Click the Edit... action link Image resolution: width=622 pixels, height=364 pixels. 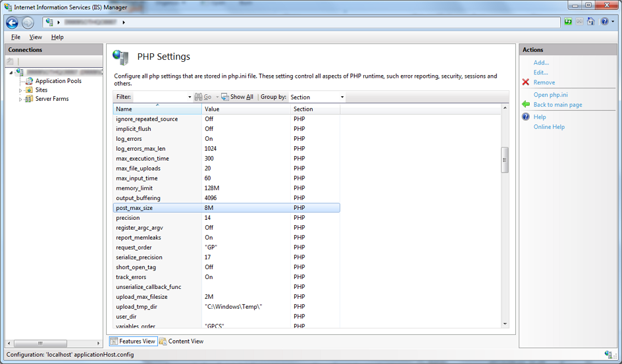coord(540,72)
